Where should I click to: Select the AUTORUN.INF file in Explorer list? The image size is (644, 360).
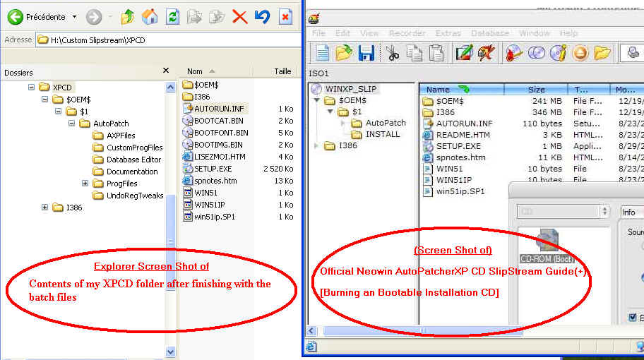tap(220, 109)
